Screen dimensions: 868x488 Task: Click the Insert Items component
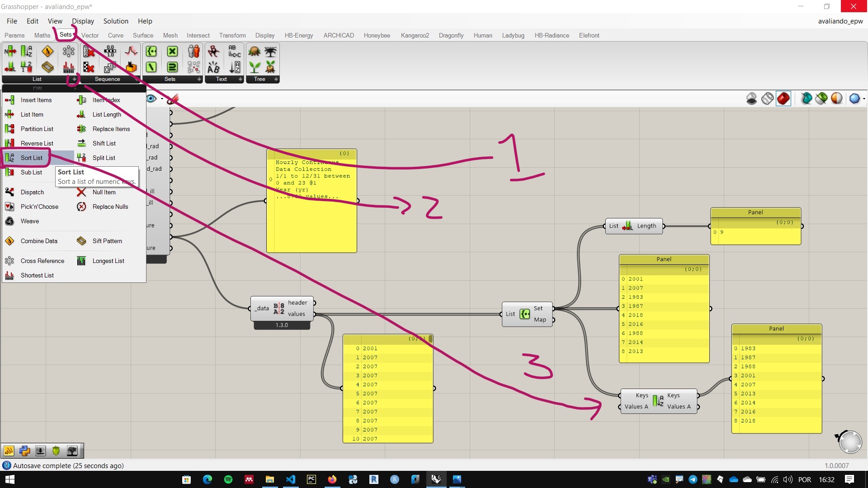(36, 99)
